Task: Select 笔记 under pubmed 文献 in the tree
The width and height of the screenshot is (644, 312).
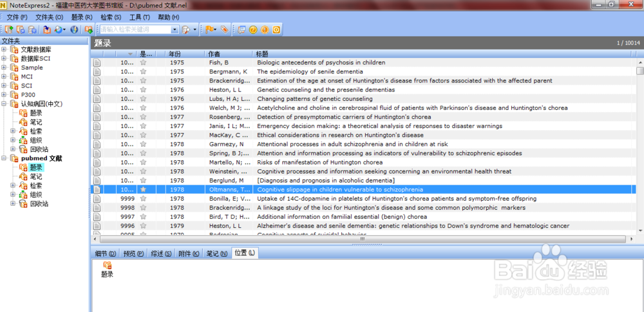Action: 35,176
